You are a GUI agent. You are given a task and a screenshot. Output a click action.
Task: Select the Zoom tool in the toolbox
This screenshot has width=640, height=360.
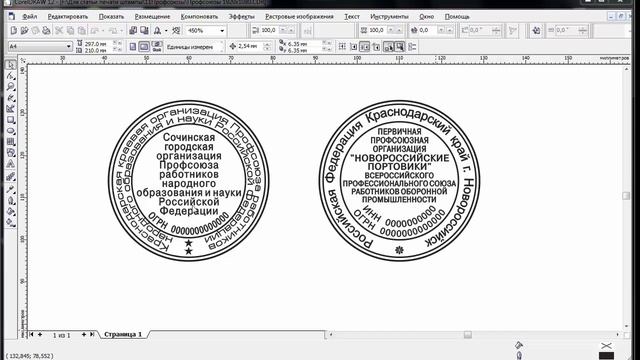click(x=11, y=87)
